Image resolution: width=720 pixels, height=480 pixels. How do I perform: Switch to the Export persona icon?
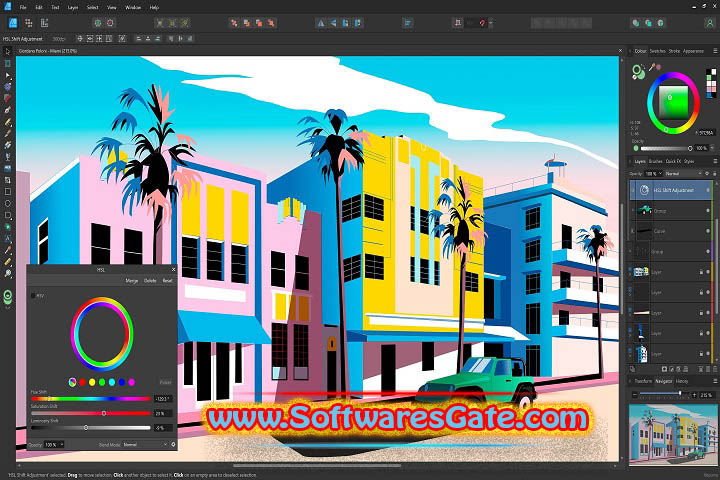pos(45,23)
